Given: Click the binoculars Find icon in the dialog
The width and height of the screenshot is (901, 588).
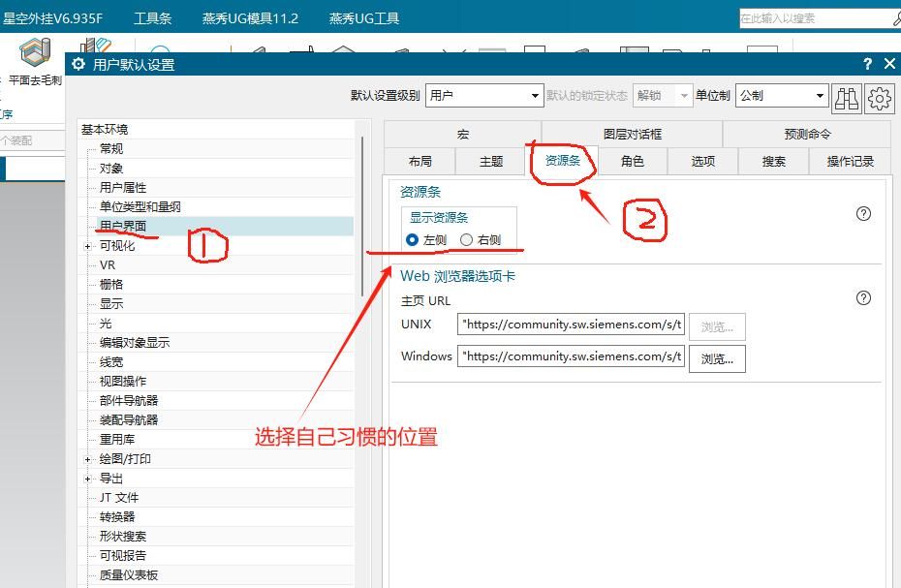Looking at the screenshot, I should pos(846,98).
